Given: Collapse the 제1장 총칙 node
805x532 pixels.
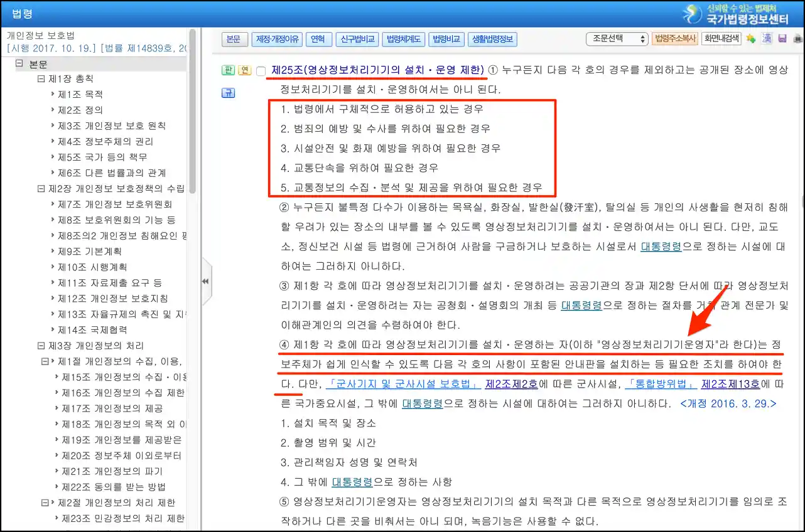Looking at the screenshot, I should pos(41,79).
